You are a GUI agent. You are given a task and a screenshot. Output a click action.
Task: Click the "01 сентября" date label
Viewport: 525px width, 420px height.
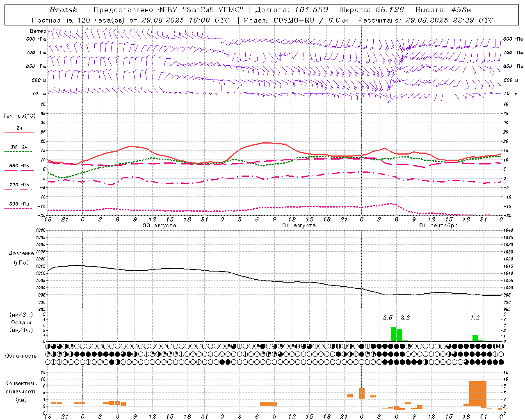click(x=438, y=226)
